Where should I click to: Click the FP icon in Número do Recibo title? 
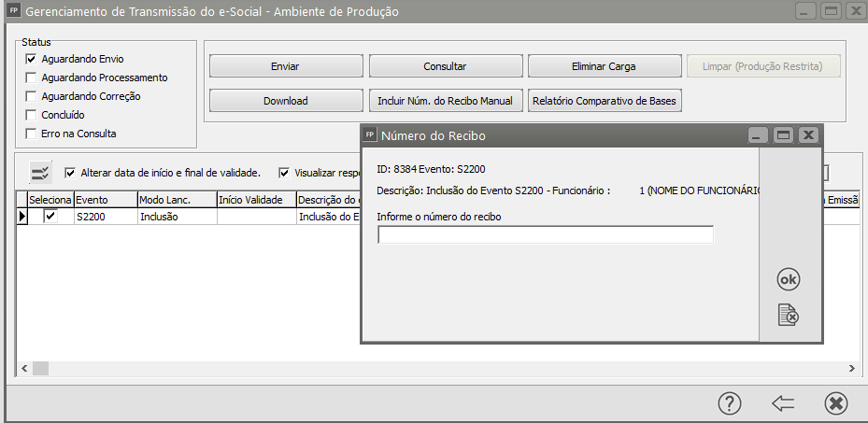click(x=370, y=134)
